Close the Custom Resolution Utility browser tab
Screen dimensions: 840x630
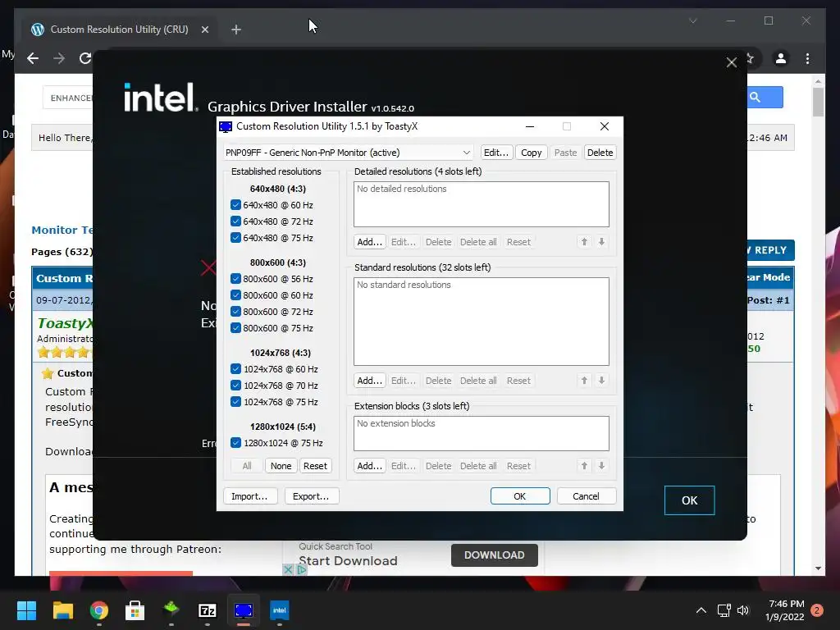[x=205, y=30]
